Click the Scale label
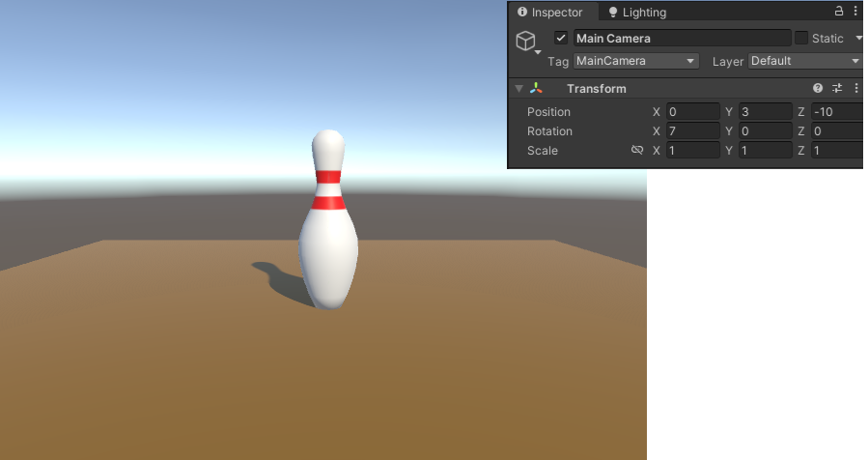 coord(543,151)
